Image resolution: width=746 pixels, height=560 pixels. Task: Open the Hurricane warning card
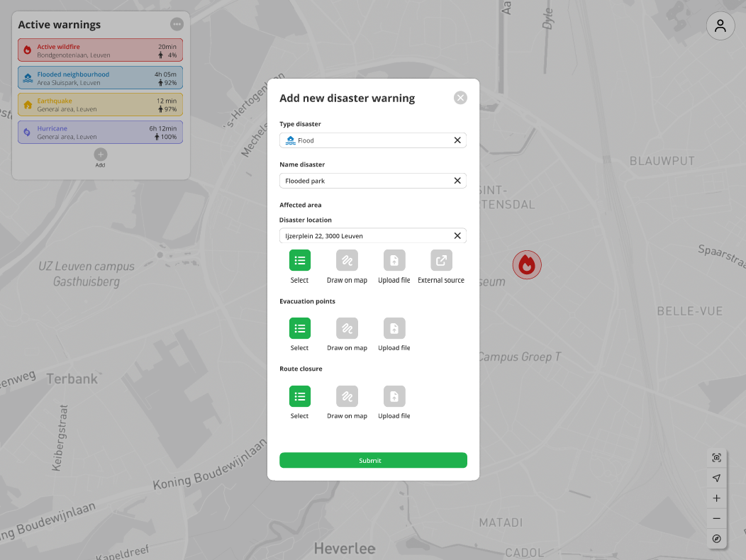pyautogui.click(x=101, y=133)
